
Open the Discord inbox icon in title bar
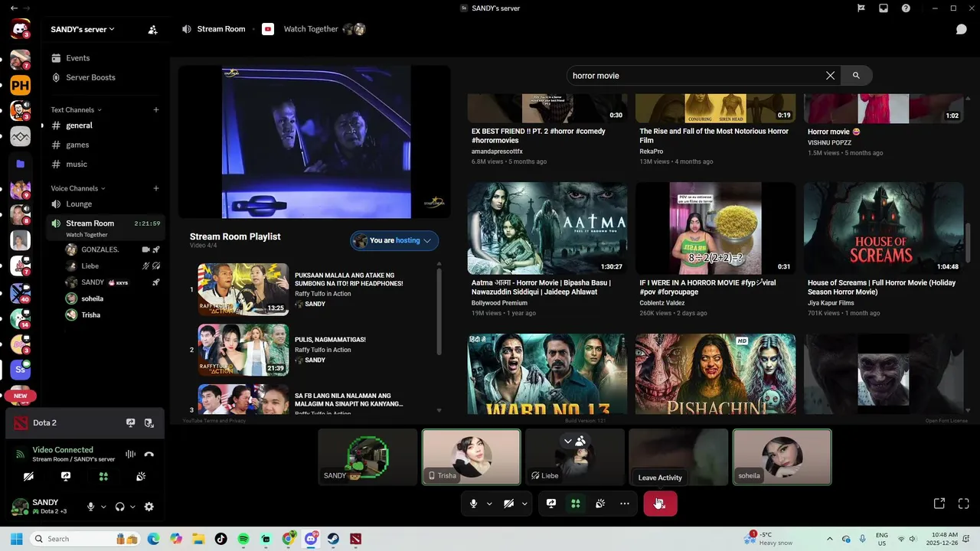point(883,8)
